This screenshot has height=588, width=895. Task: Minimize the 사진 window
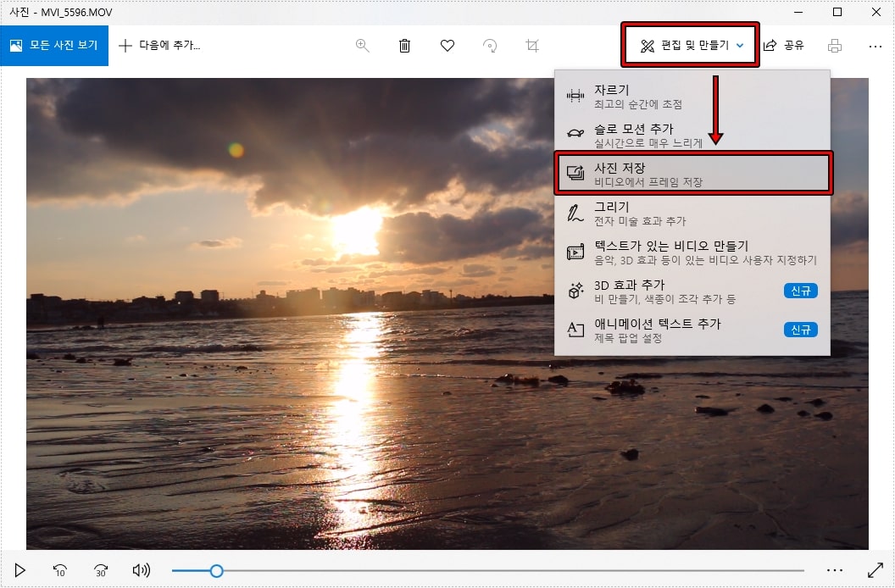tap(798, 12)
